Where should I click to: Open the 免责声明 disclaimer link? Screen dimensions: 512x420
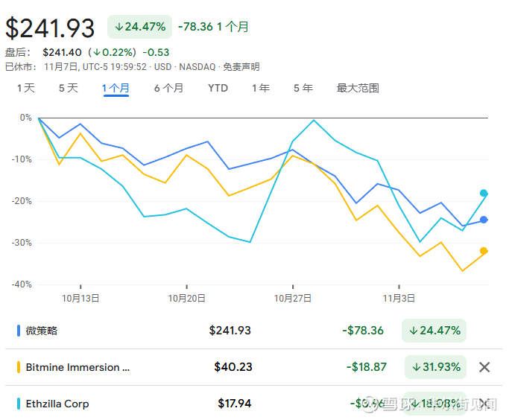coord(241,67)
